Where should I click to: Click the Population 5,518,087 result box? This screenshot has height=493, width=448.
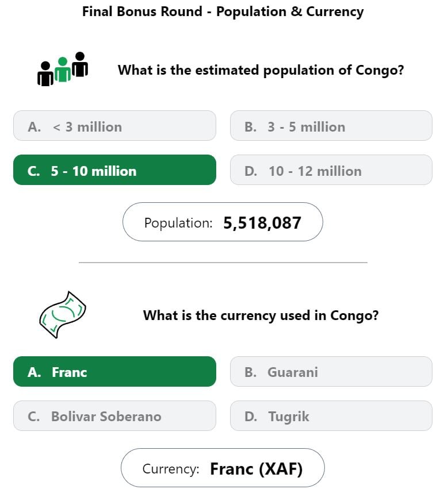223,222
